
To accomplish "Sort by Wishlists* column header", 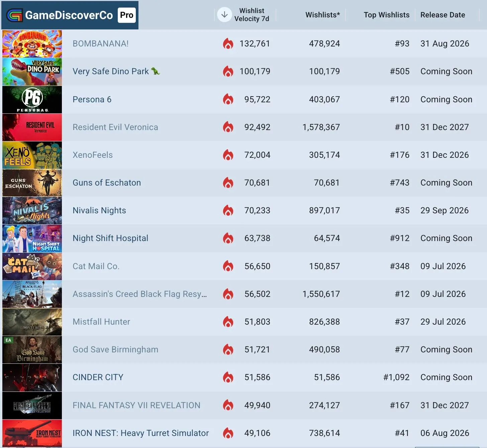I will 322,15.
